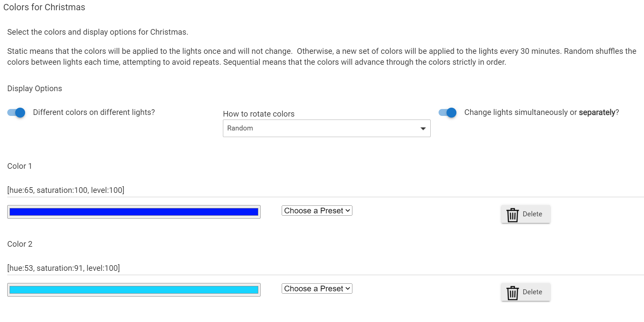644x322 pixels.
Task: Click the 'Color 1' section label
Action: (19, 166)
